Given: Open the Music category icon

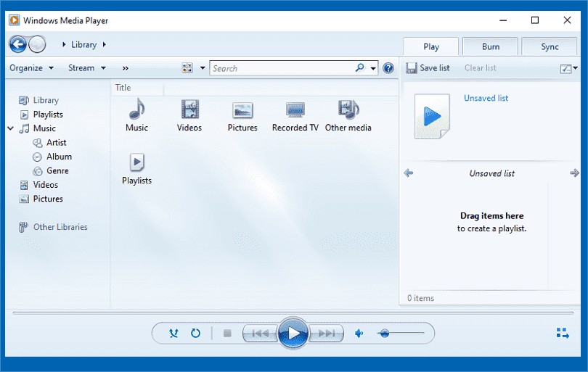Looking at the screenshot, I should click(137, 109).
